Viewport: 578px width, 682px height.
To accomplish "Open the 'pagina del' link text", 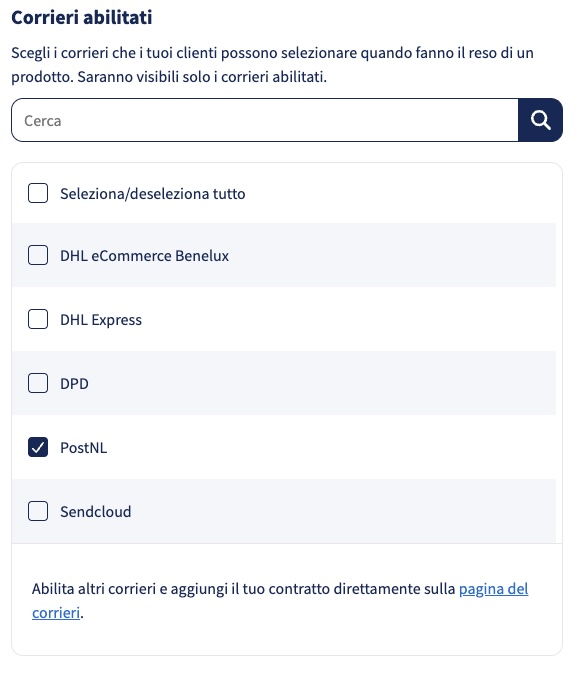I will tap(494, 589).
